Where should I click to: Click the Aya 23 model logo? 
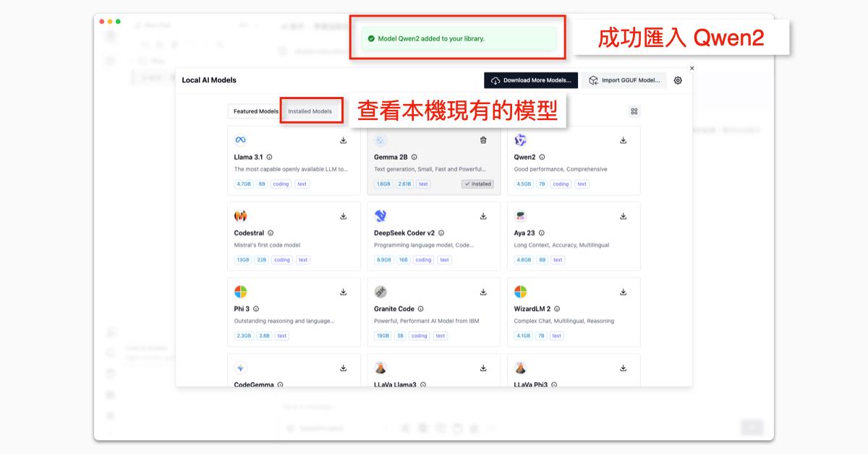(x=521, y=216)
